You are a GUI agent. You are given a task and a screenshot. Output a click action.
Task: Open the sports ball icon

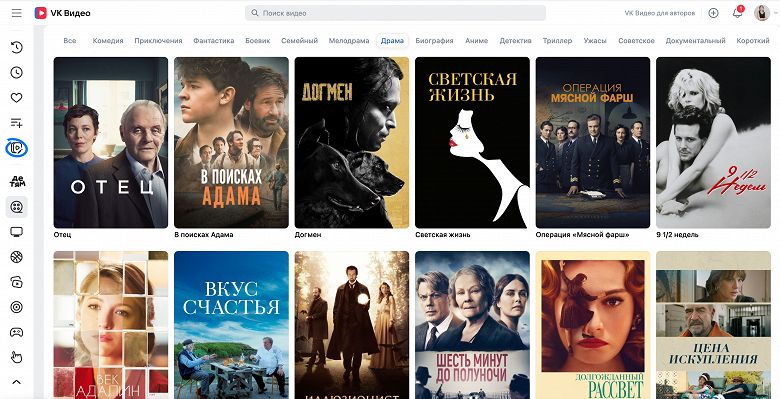coord(16,257)
